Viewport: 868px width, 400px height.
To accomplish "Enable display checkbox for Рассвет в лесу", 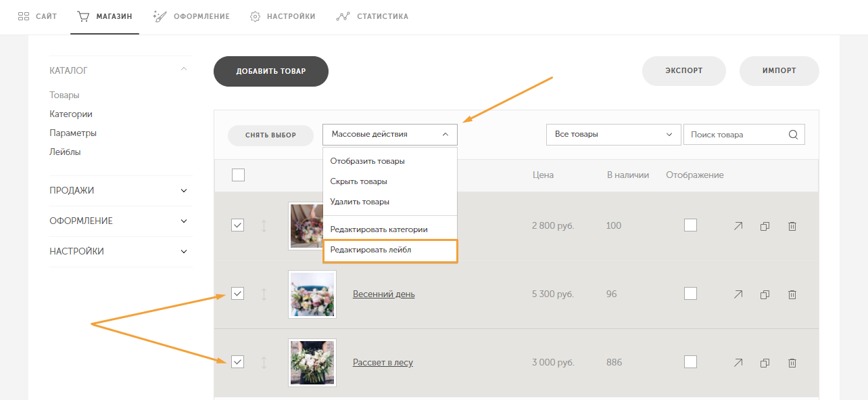I will click(690, 361).
